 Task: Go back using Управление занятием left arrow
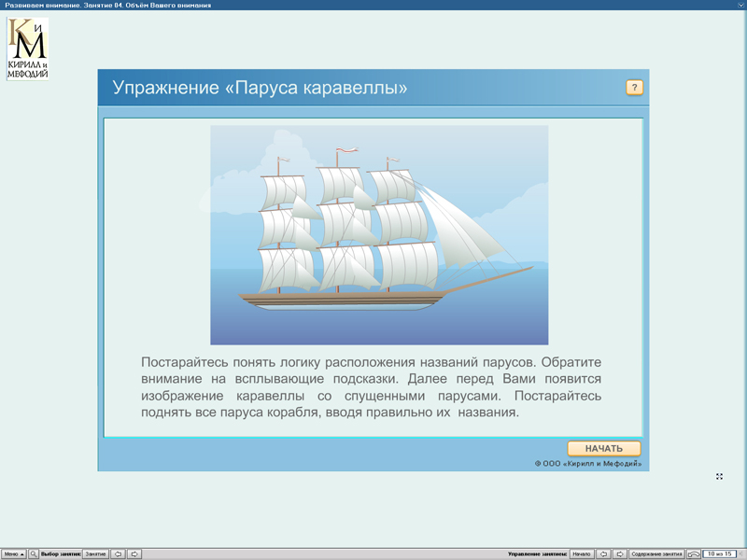pos(607,553)
